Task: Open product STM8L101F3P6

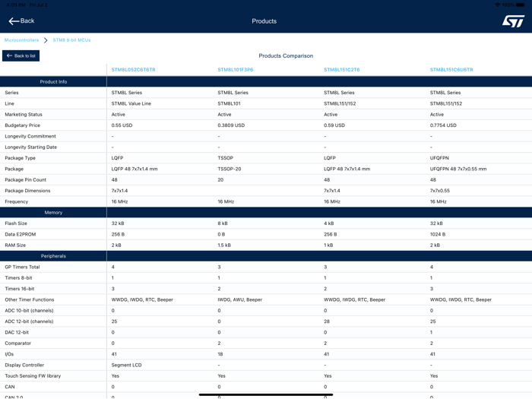Action: (236, 70)
